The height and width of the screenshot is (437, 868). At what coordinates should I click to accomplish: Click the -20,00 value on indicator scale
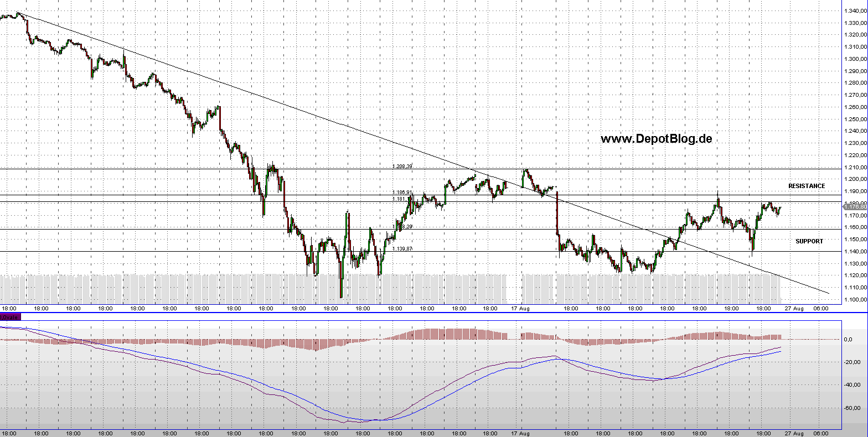(852, 362)
